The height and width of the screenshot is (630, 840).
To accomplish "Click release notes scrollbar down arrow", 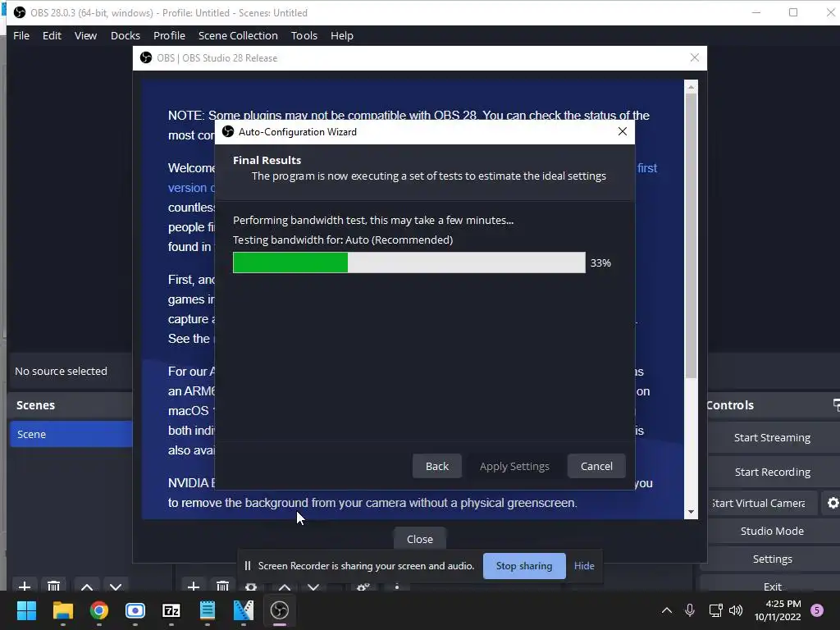I will tap(691, 512).
